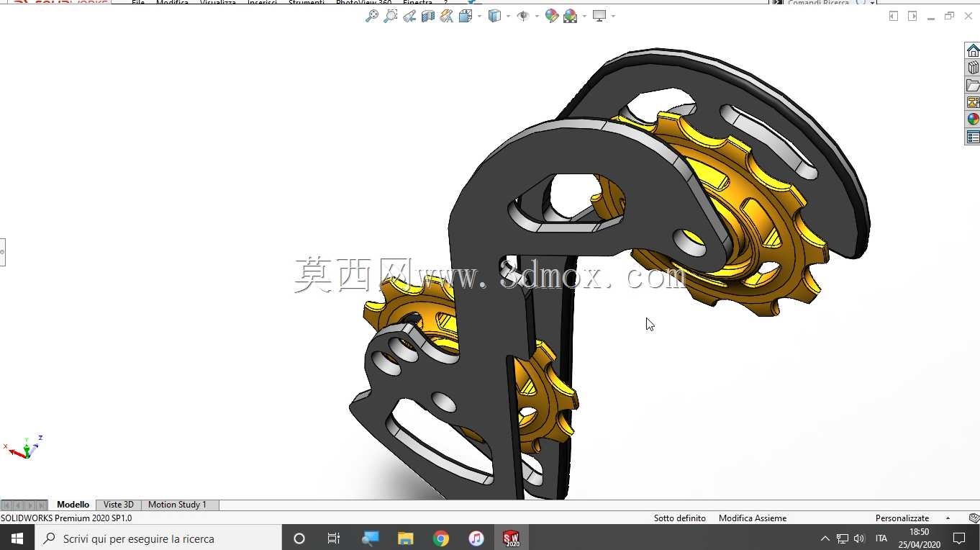This screenshot has height=550, width=980.
Task: Switch to the Viste 3D tab
Action: pos(119,505)
